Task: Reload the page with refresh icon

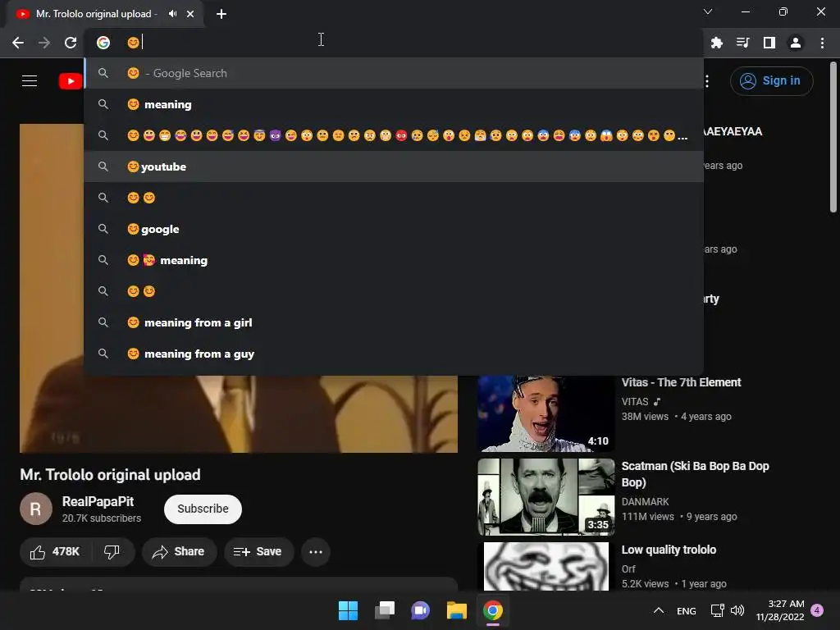Action: 71,43
